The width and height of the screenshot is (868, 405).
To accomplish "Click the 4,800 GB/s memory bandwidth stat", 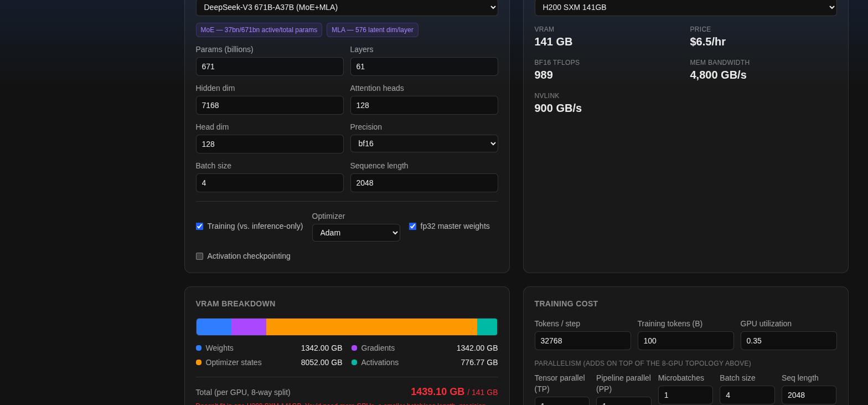I will [x=718, y=75].
